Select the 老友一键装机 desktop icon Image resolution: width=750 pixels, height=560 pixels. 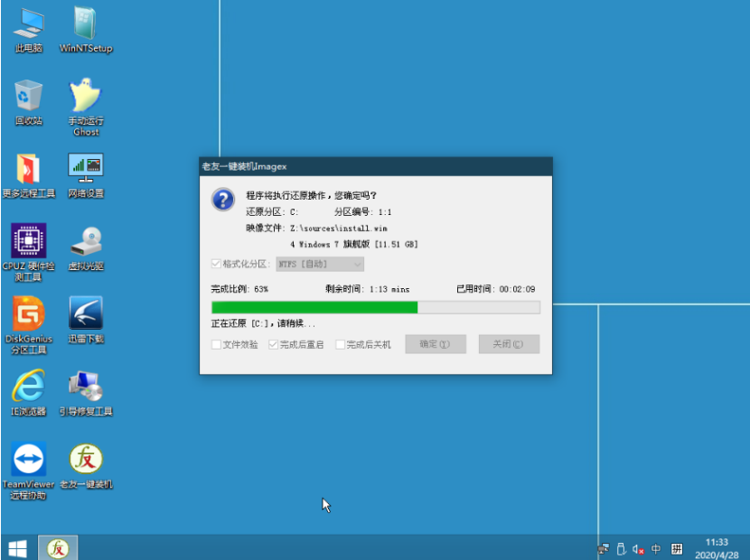pos(86,466)
